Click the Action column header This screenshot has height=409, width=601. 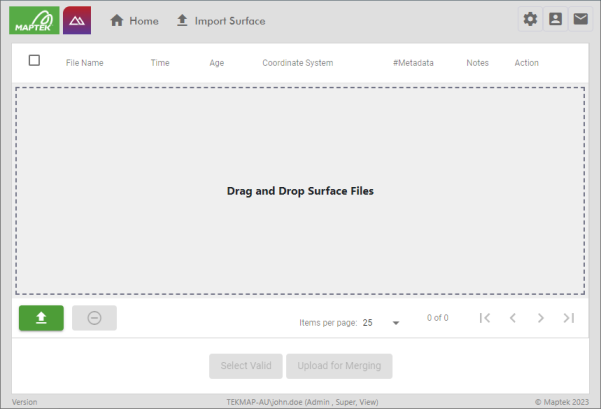pyautogui.click(x=526, y=63)
